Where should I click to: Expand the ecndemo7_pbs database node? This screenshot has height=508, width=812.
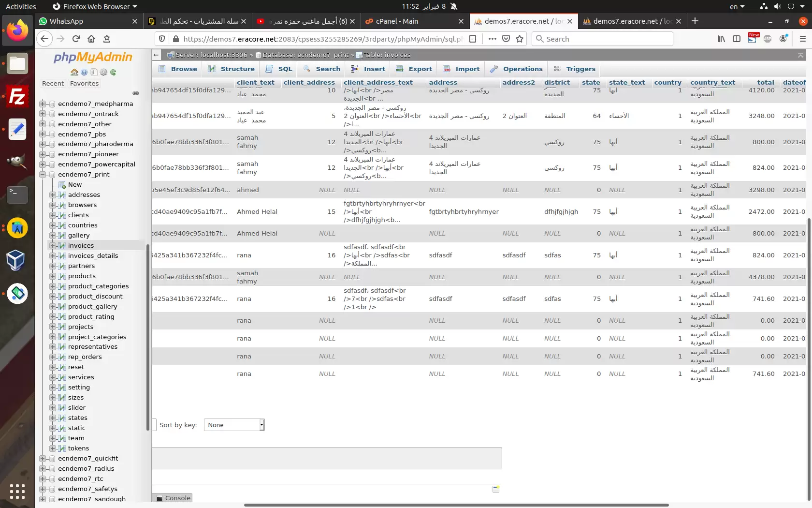[x=43, y=134]
